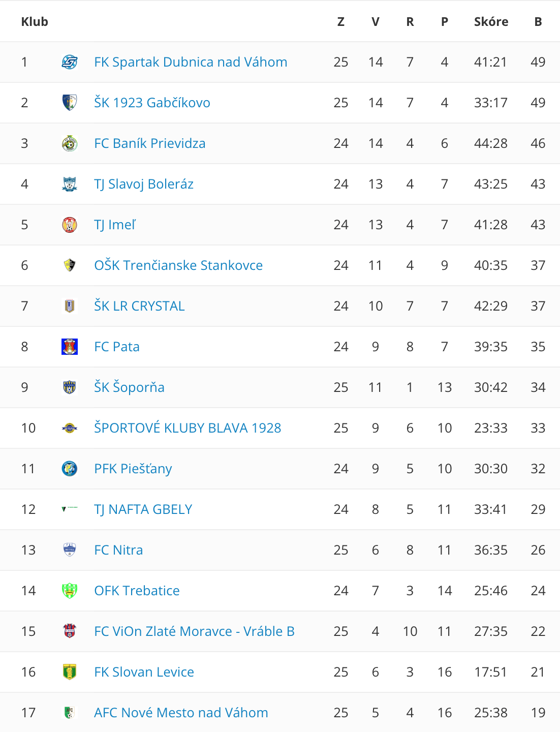Click the B points column header
The image size is (560, 732).
[538, 21]
